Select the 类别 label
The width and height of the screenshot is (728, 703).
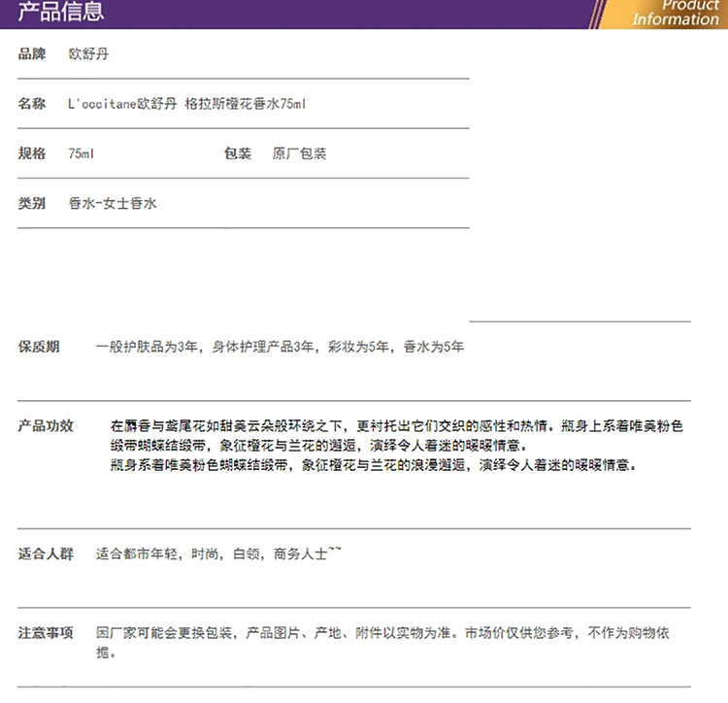click(x=32, y=203)
